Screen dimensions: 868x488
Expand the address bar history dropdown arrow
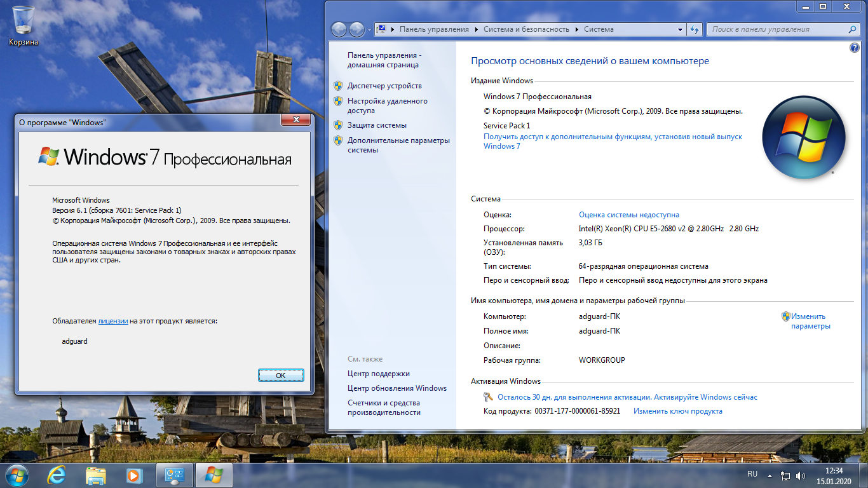click(681, 29)
